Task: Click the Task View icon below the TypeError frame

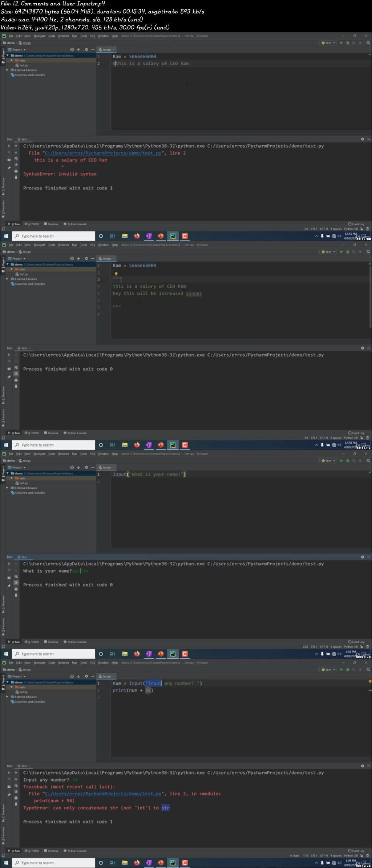Action: (x=113, y=863)
